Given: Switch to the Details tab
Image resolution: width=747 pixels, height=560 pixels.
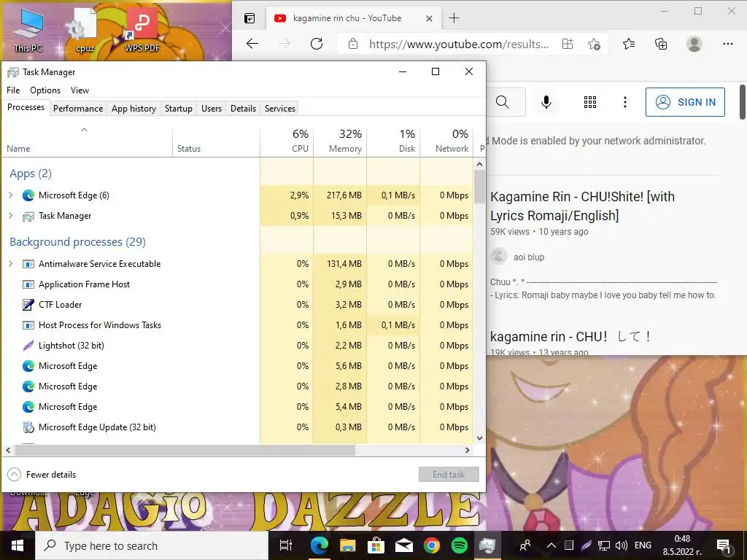Looking at the screenshot, I should [244, 109].
